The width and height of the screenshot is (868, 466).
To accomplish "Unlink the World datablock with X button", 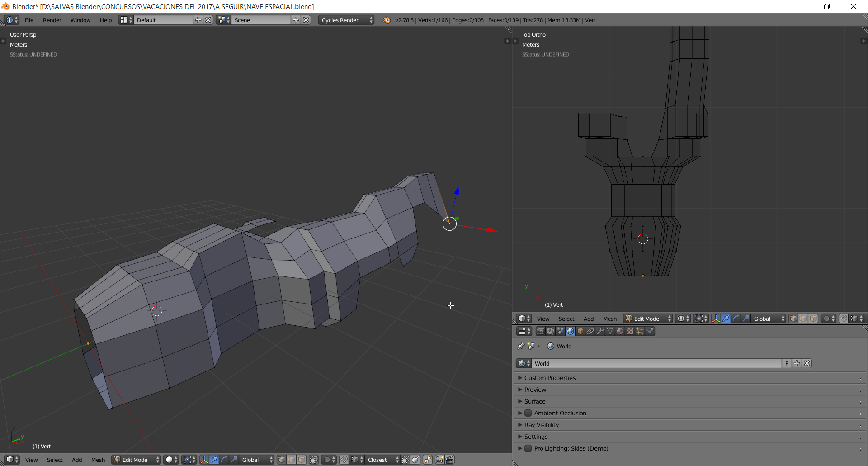I will tap(807, 363).
